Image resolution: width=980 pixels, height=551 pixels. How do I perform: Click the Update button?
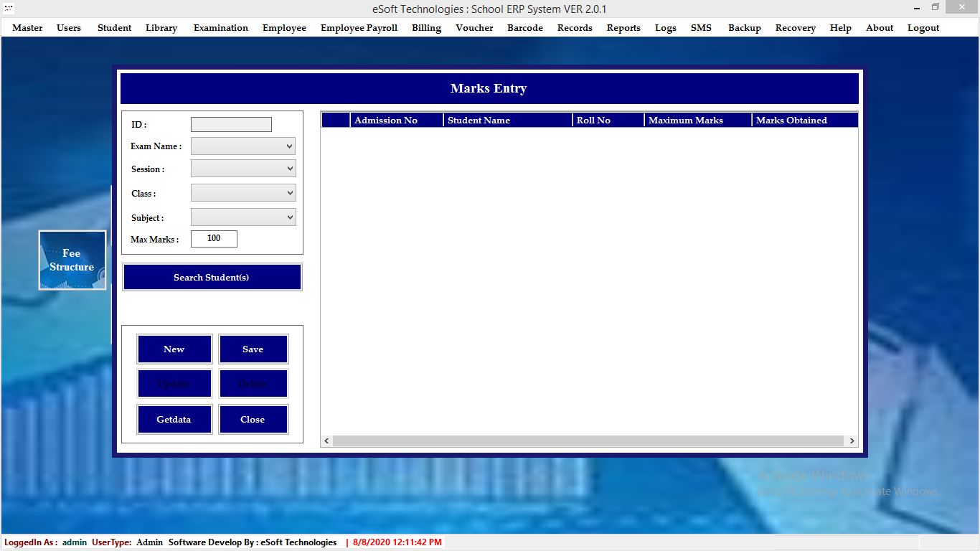tap(174, 384)
